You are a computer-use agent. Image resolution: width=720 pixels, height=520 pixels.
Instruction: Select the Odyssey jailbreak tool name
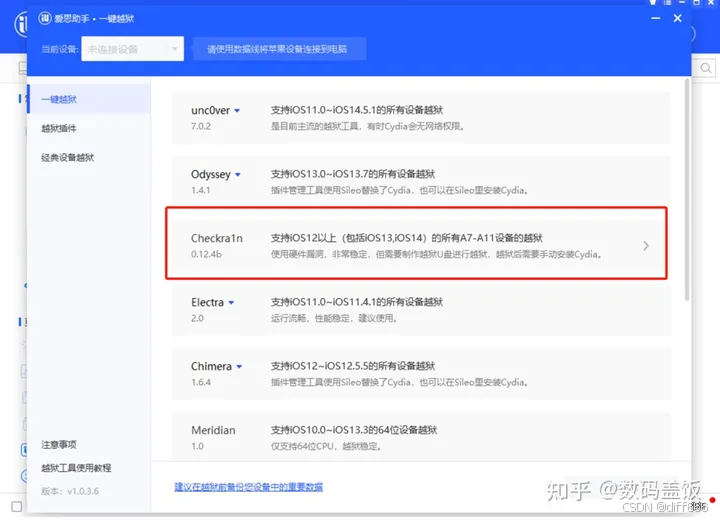[211, 175]
